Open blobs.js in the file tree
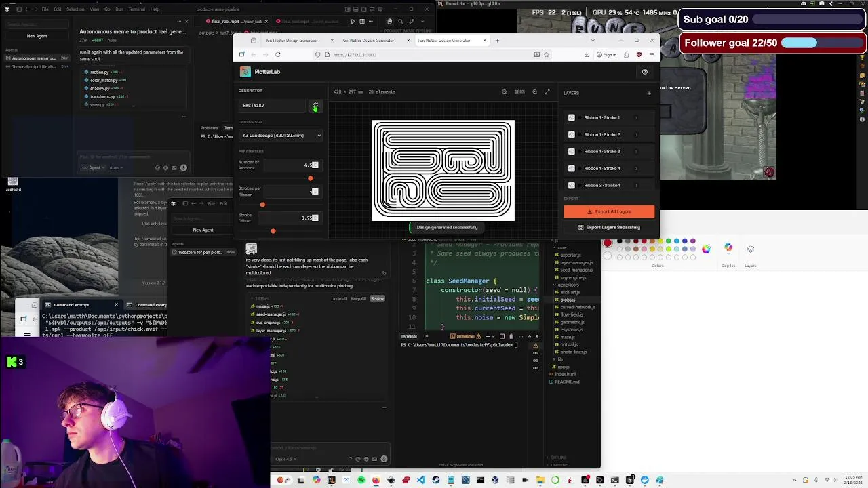Viewport: 868px width, 488px height. (x=568, y=300)
